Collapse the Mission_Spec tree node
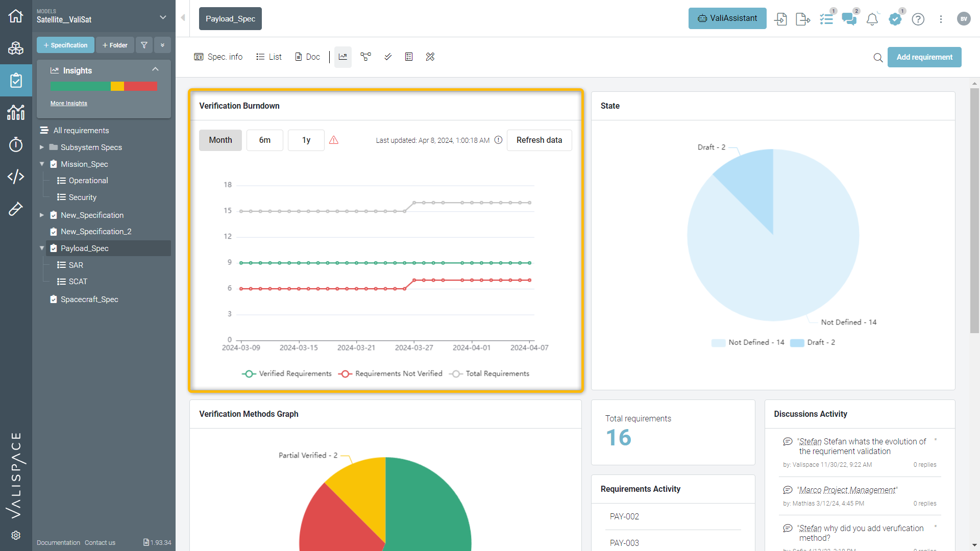 pyautogui.click(x=42, y=164)
